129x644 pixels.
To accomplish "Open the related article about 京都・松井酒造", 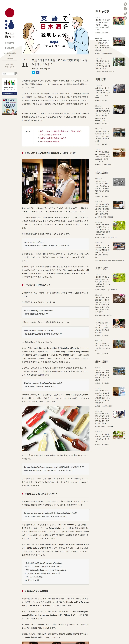I will coord(102,136).
